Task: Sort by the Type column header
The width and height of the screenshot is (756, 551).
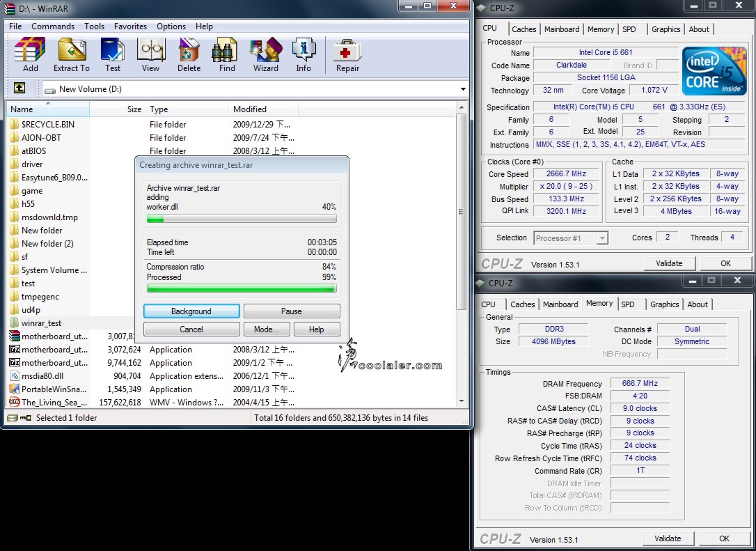Action: [x=187, y=109]
